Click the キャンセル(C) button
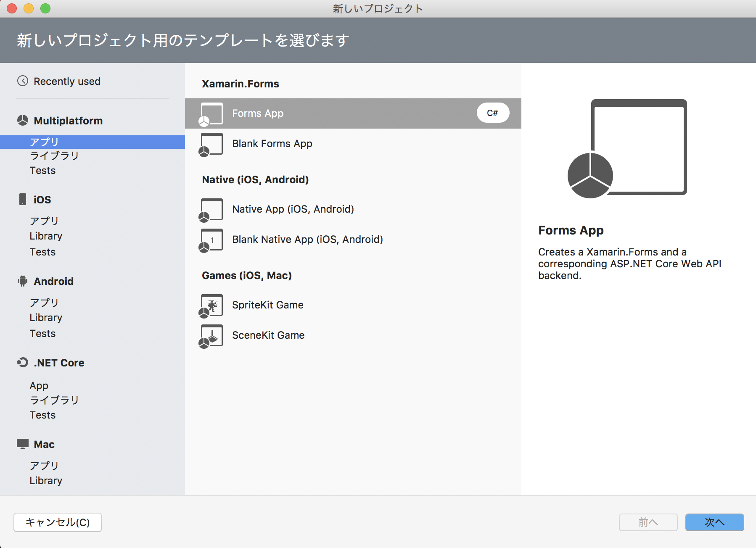 pyautogui.click(x=57, y=522)
